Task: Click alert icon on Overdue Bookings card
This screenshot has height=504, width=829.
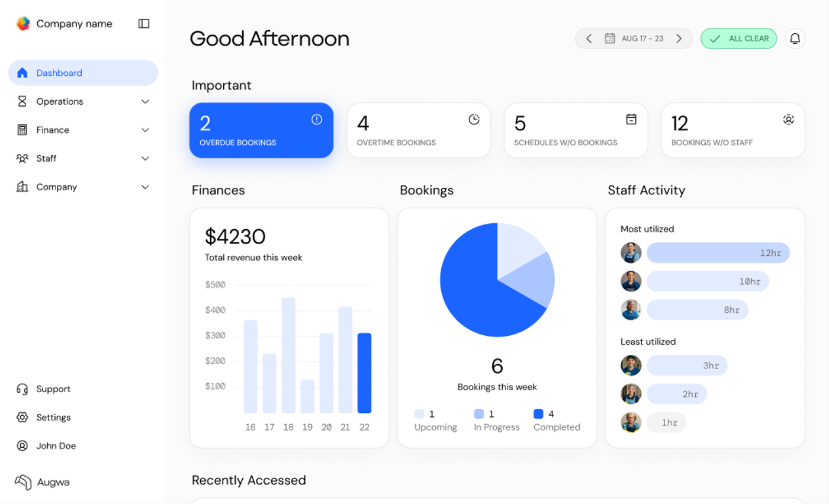Action: pos(317,120)
